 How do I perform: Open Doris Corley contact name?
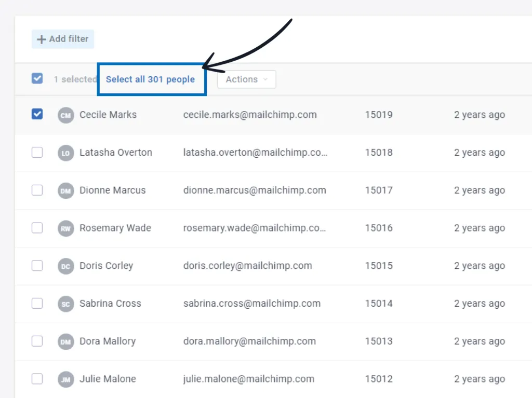tap(107, 266)
